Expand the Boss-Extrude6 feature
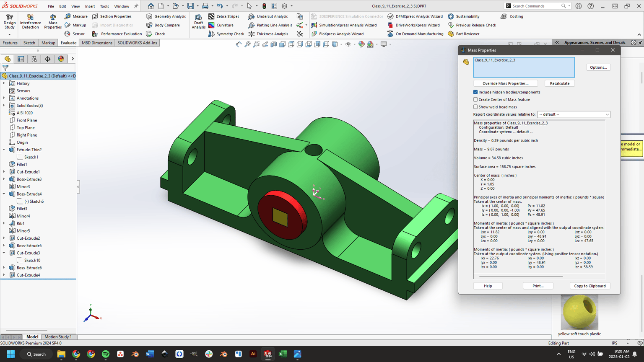The height and width of the screenshot is (362, 644). (x=4, y=268)
